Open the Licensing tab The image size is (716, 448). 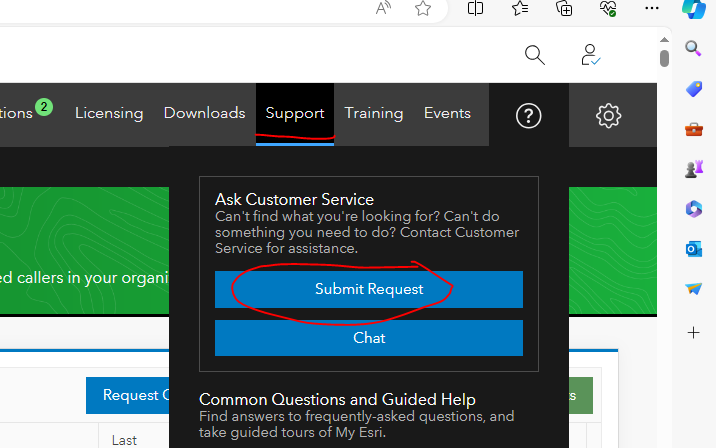click(x=109, y=113)
